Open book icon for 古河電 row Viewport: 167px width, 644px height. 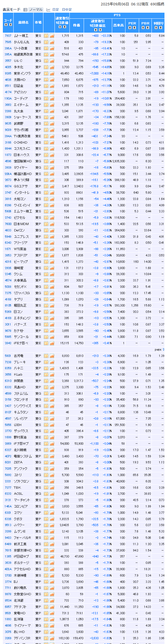46,356
